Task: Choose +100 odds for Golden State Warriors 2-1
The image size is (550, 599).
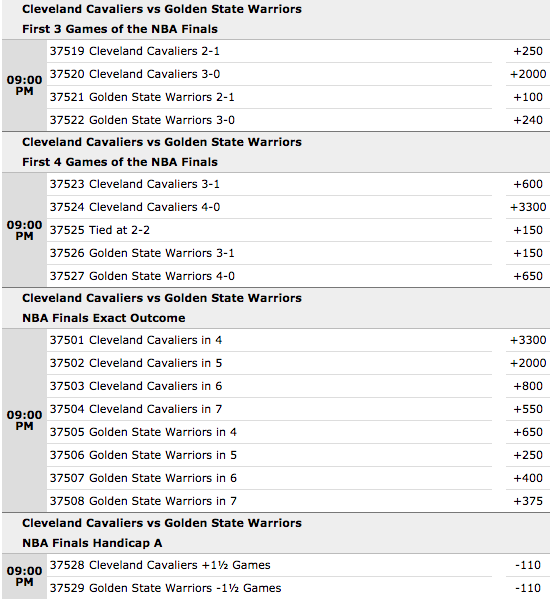Action: coord(528,97)
